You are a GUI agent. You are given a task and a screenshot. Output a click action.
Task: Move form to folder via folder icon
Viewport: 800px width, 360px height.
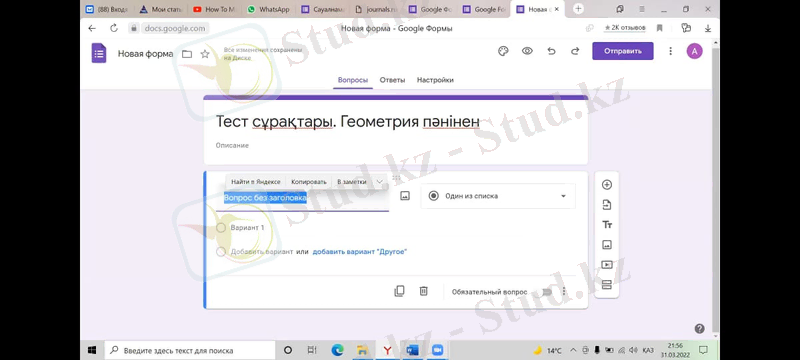point(187,54)
